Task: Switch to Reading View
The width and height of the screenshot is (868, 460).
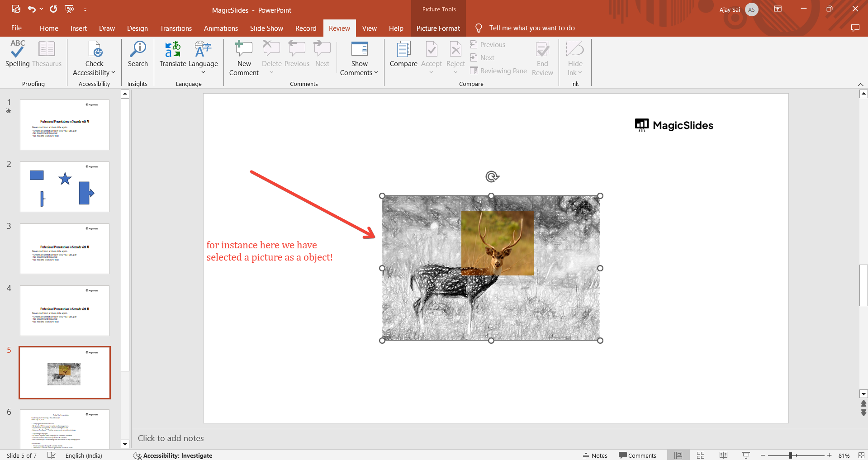Action: tap(723, 455)
